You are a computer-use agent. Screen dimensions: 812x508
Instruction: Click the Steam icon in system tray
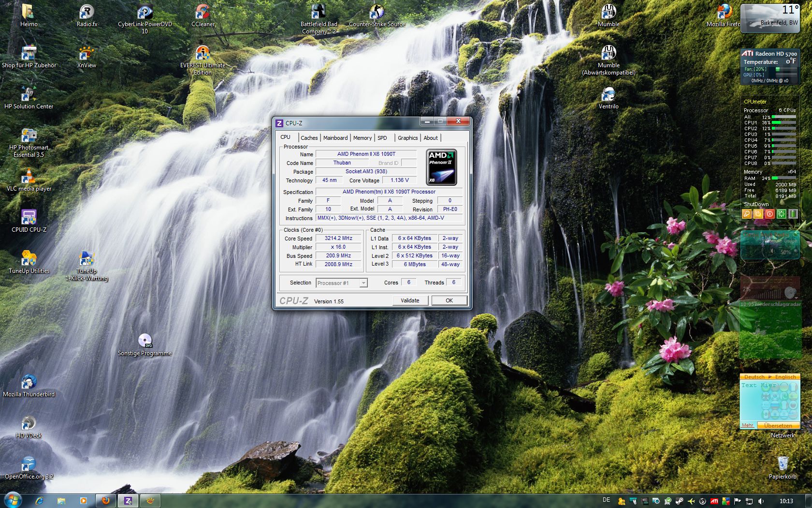(679, 501)
